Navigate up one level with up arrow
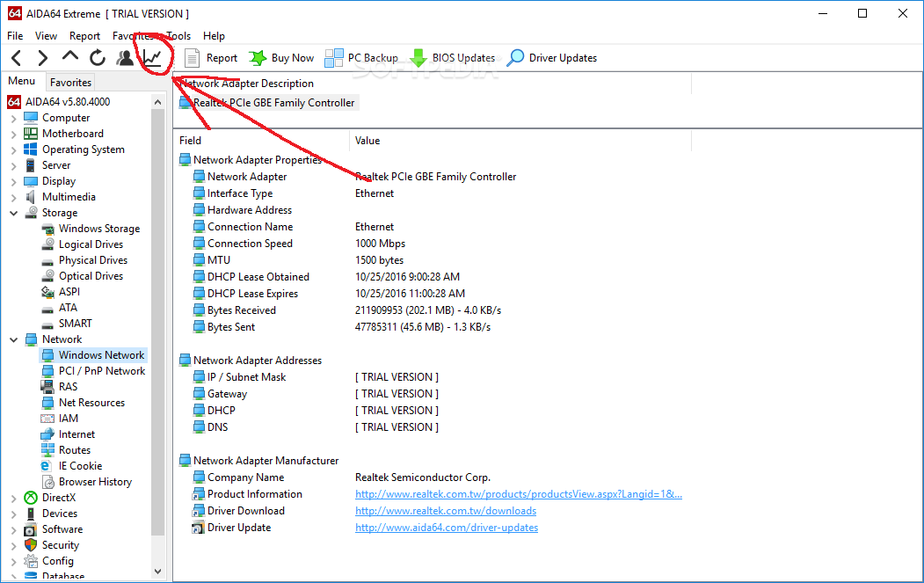This screenshot has width=924, height=583. coord(70,56)
